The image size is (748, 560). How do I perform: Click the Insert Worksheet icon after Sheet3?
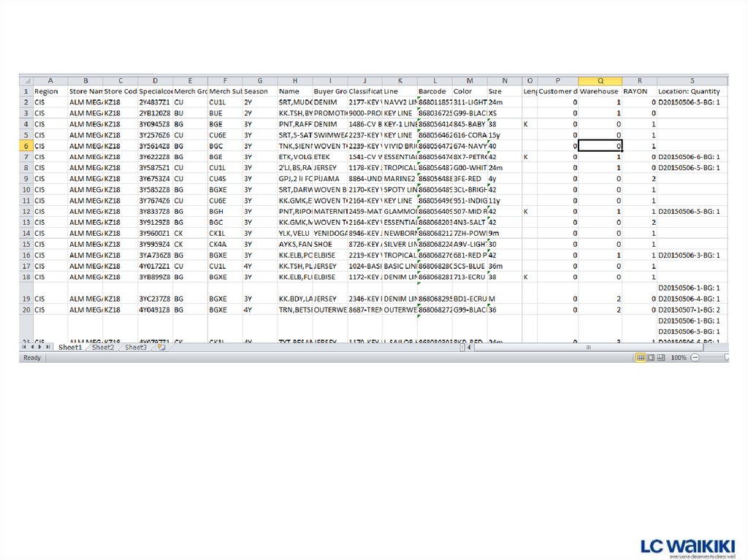point(161,348)
